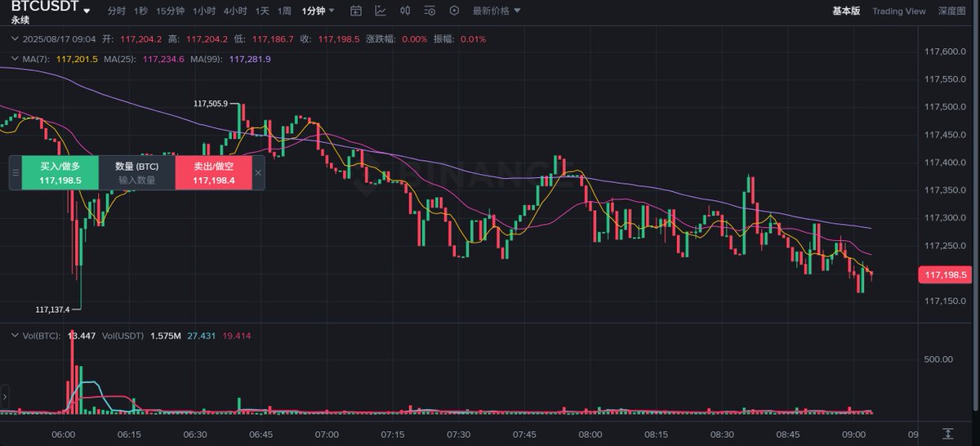Click the 117,150.0 price axis label
This screenshot has height=446, width=980.
945,302
